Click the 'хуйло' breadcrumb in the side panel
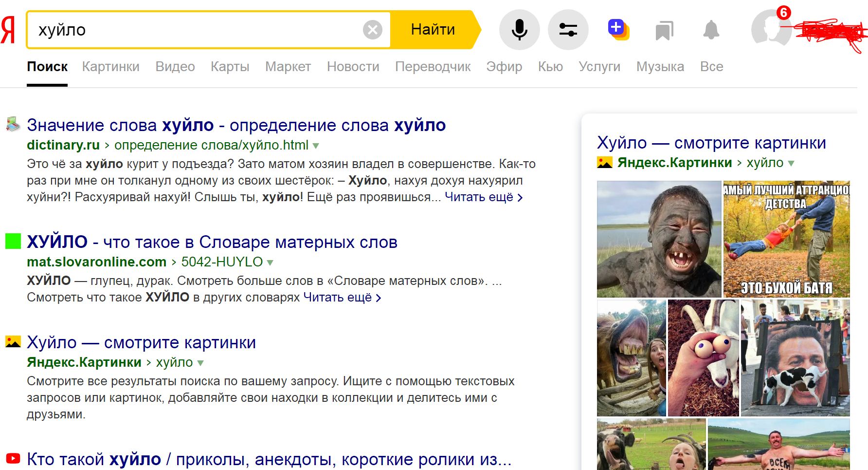The image size is (868, 470). [765, 163]
